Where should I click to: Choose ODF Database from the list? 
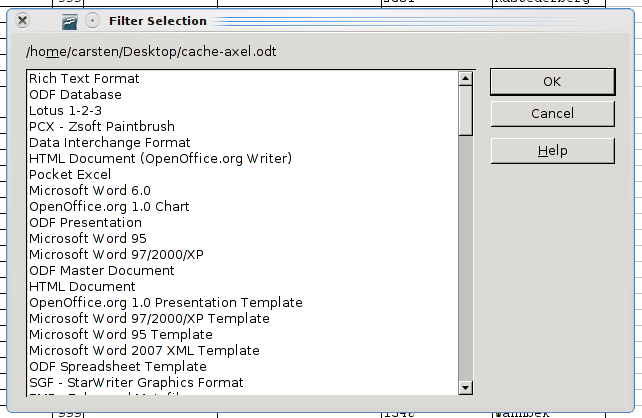(75, 95)
